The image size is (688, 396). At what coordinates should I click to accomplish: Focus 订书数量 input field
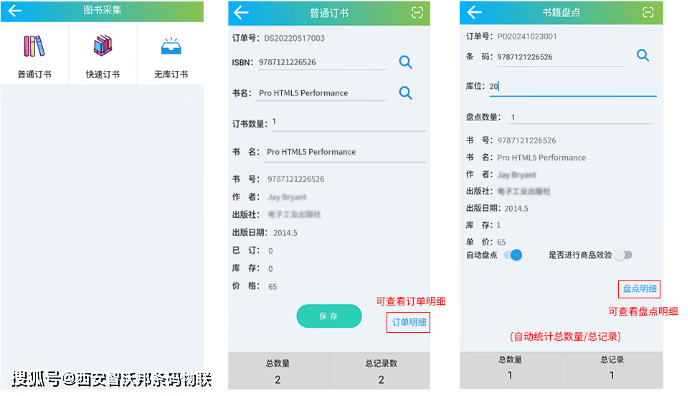349,124
